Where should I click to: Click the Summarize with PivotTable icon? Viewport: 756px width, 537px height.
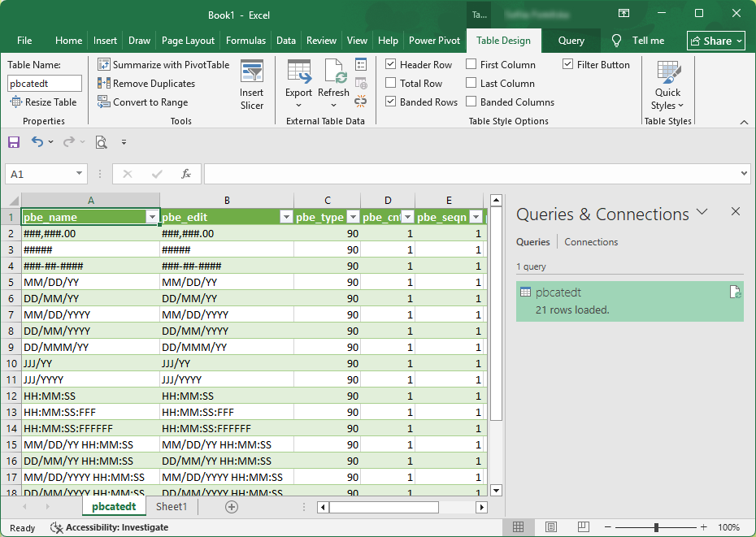point(104,64)
